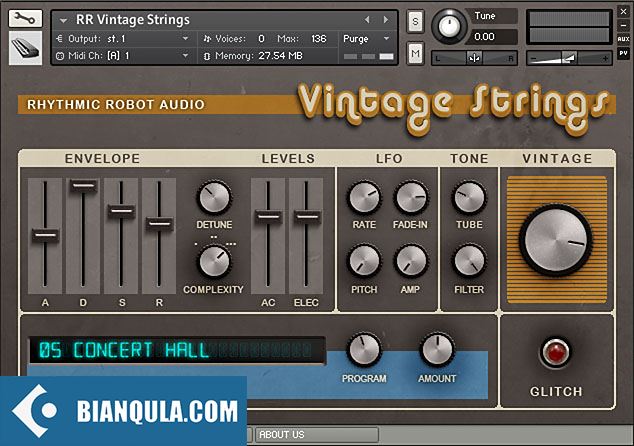Click the Tune knob
Image resolution: width=634 pixels, height=446 pixels.
[449, 27]
